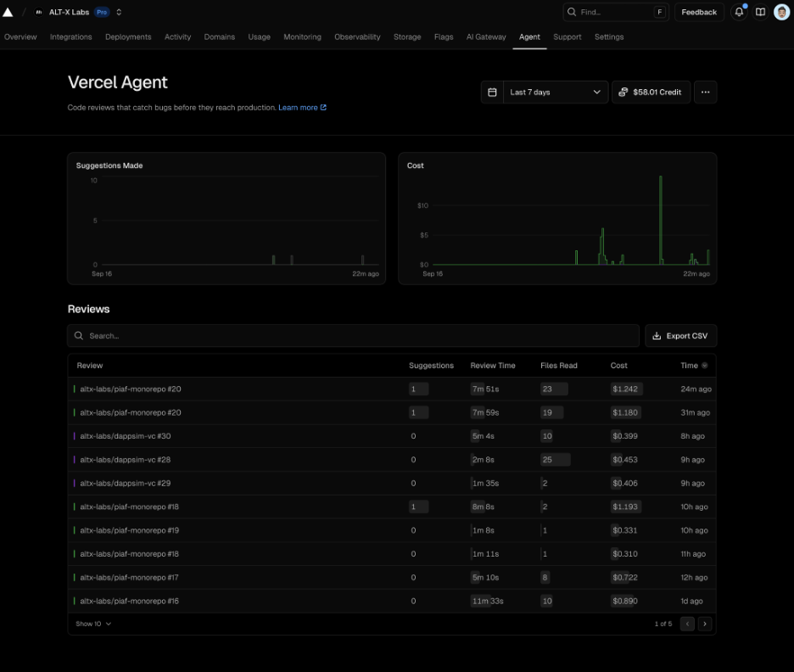
Task: Open piaf-monorepo #20 review from 24m ago
Action: (392, 389)
